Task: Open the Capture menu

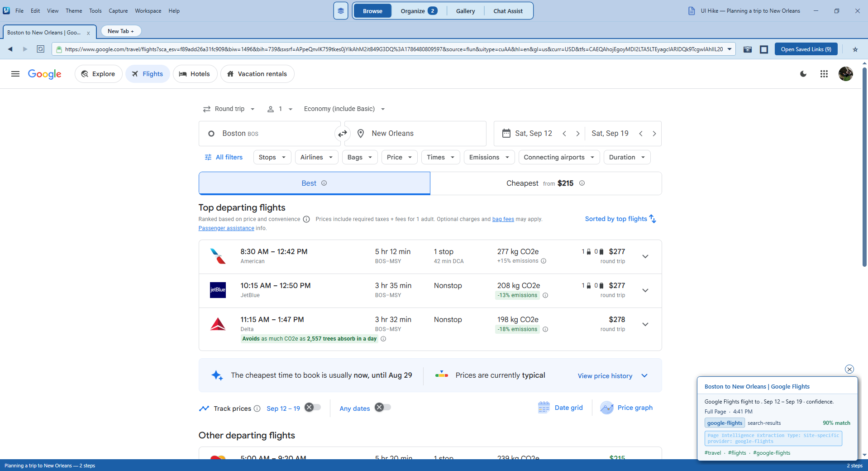Action: tap(118, 11)
